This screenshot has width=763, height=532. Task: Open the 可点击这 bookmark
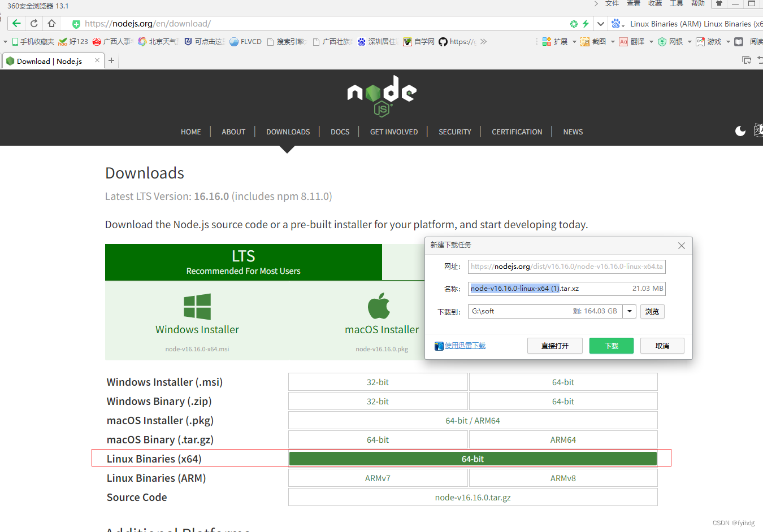pos(204,42)
